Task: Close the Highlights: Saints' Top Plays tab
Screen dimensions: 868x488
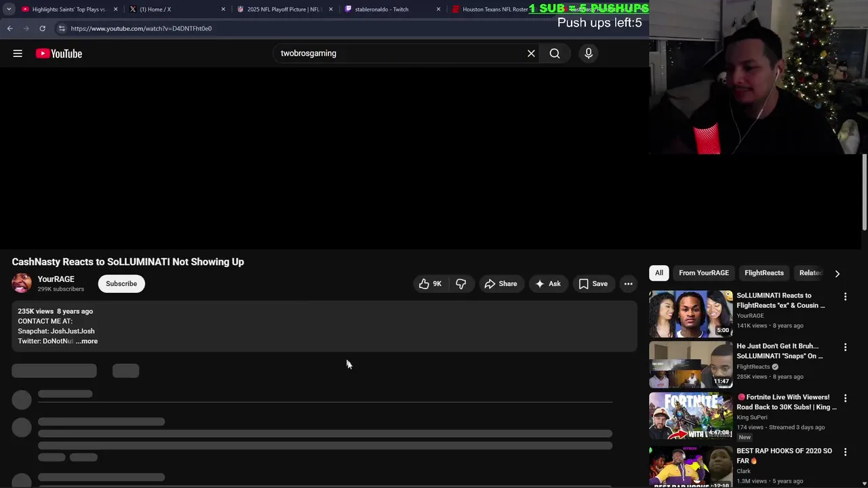Action: [115, 9]
